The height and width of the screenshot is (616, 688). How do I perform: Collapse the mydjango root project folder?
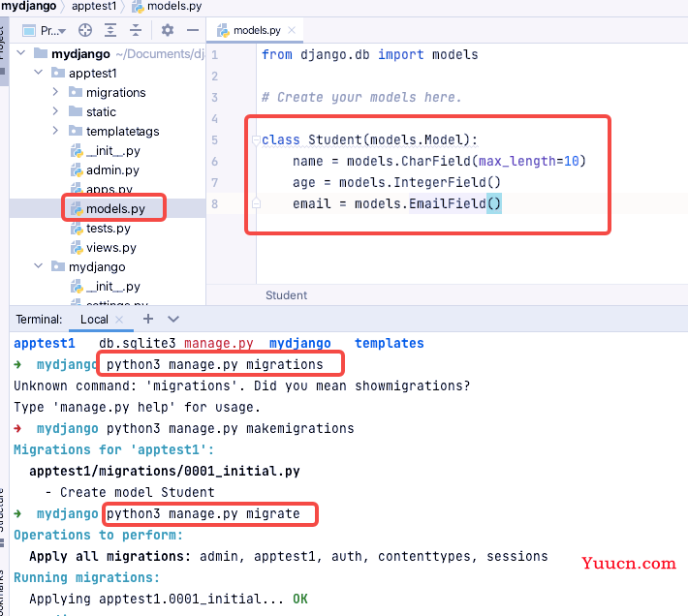tap(20, 53)
